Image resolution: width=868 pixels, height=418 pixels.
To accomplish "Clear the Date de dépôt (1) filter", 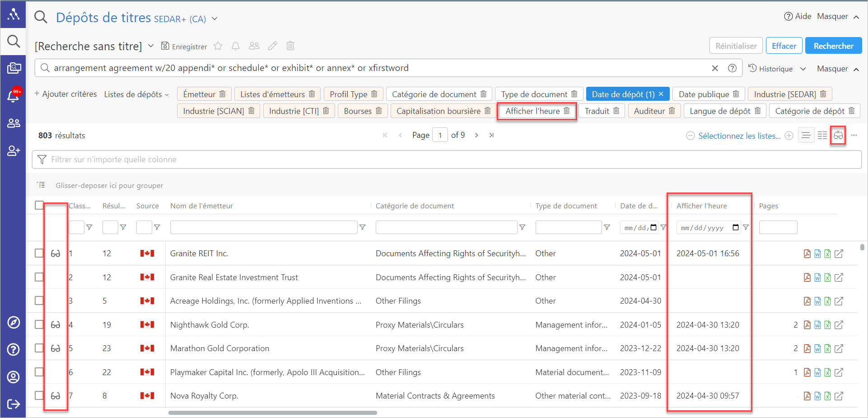I will (x=661, y=94).
